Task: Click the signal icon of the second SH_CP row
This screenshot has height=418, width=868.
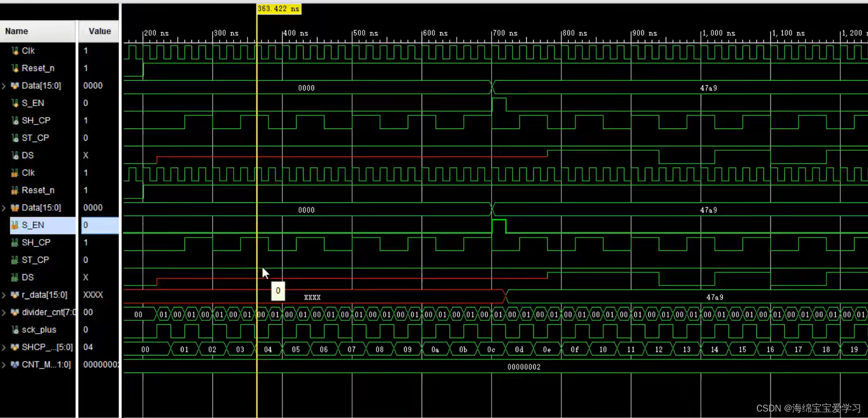Action: tap(15, 242)
